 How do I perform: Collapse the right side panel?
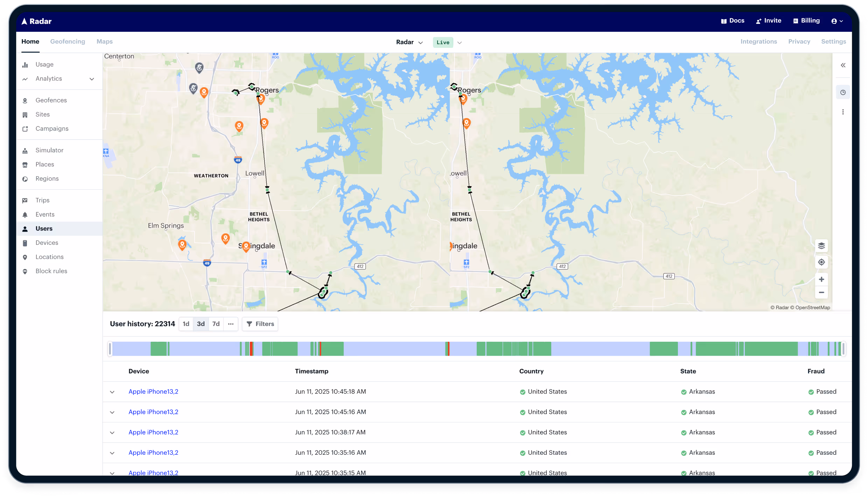click(x=843, y=65)
